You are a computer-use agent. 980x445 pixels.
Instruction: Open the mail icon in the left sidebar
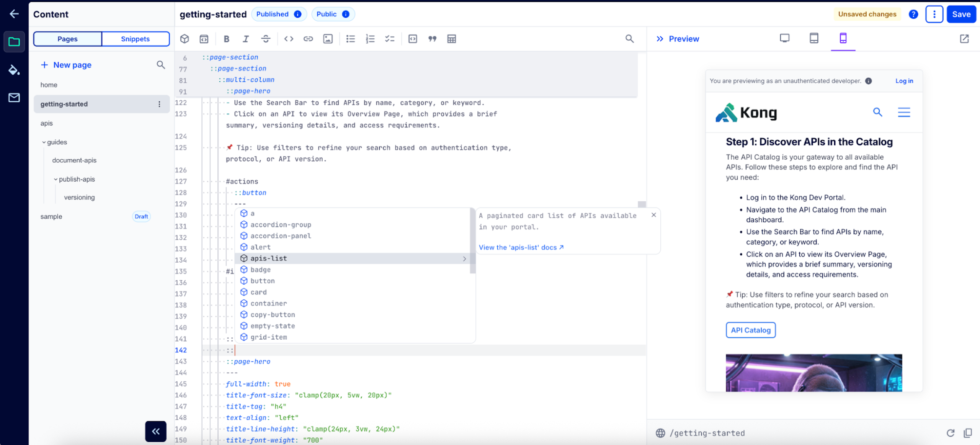14,98
